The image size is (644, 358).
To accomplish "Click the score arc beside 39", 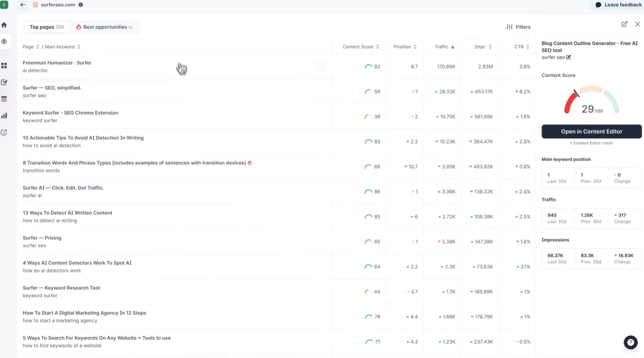I will (x=368, y=117).
